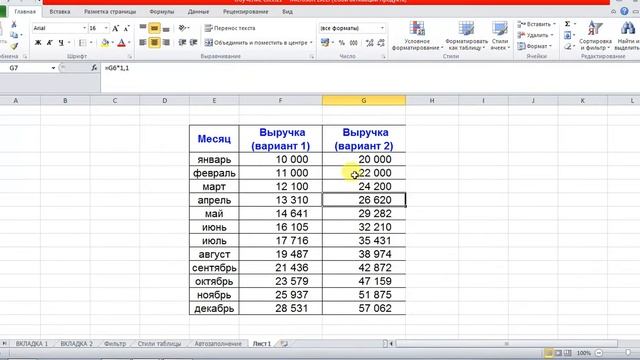Increase decimal places icon

(x=370, y=42)
